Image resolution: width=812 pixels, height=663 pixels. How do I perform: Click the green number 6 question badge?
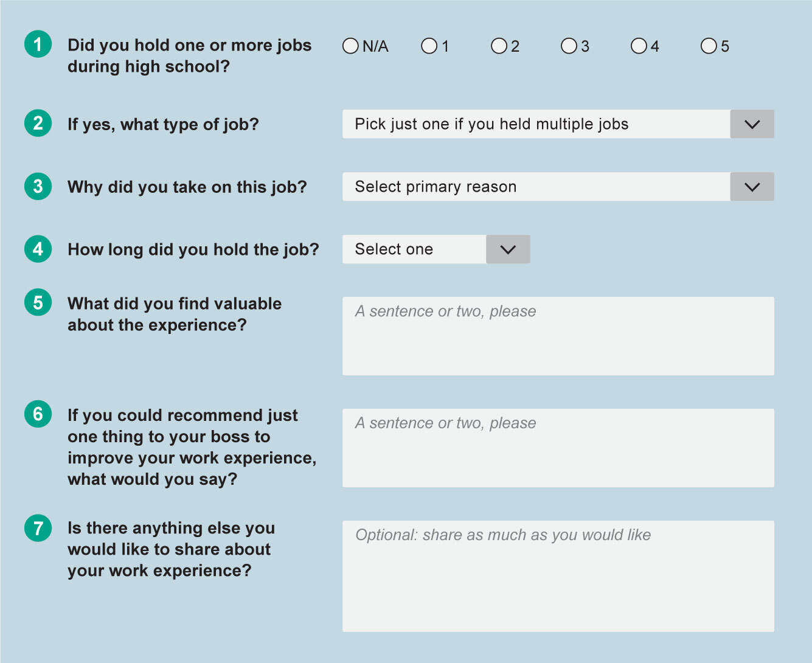pyautogui.click(x=38, y=414)
